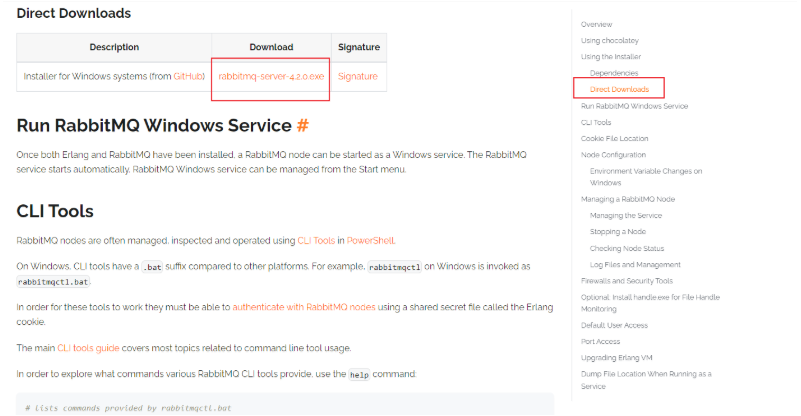The image size is (801, 416).
Task: Open the Signature link in the table
Action: (358, 76)
